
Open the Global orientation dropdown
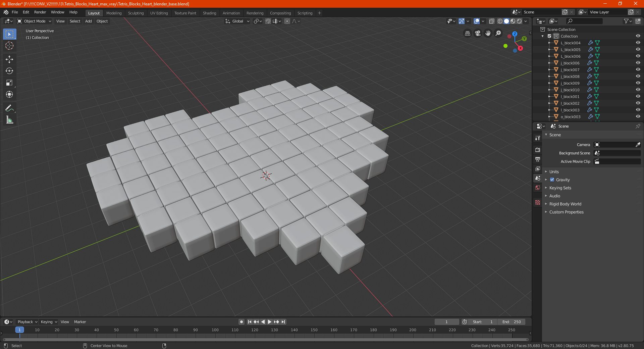point(237,21)
